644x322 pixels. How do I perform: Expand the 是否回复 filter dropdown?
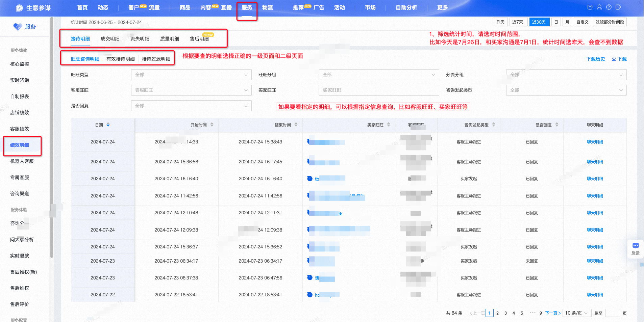point(191,106)
